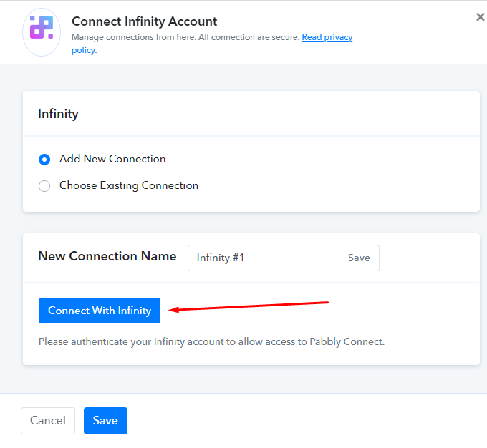
Task: Click the Connect Infinity Account title
Action: tap(145, 21)
